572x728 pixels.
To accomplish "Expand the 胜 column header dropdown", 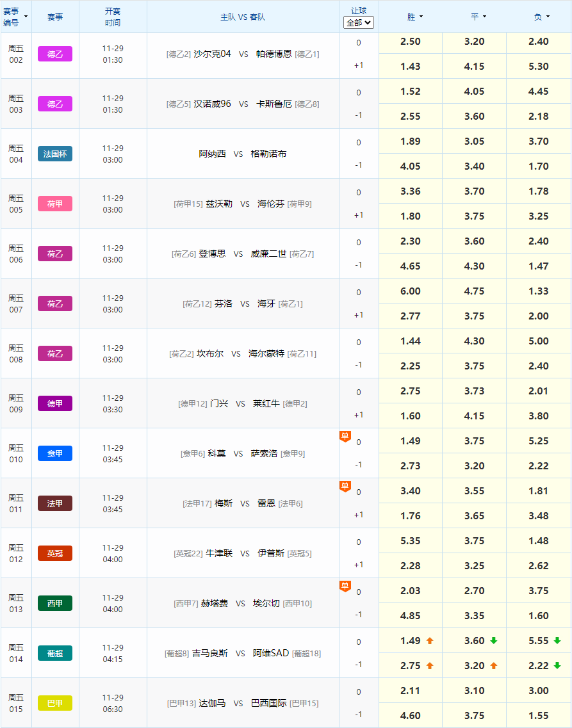I will (421, 17).
